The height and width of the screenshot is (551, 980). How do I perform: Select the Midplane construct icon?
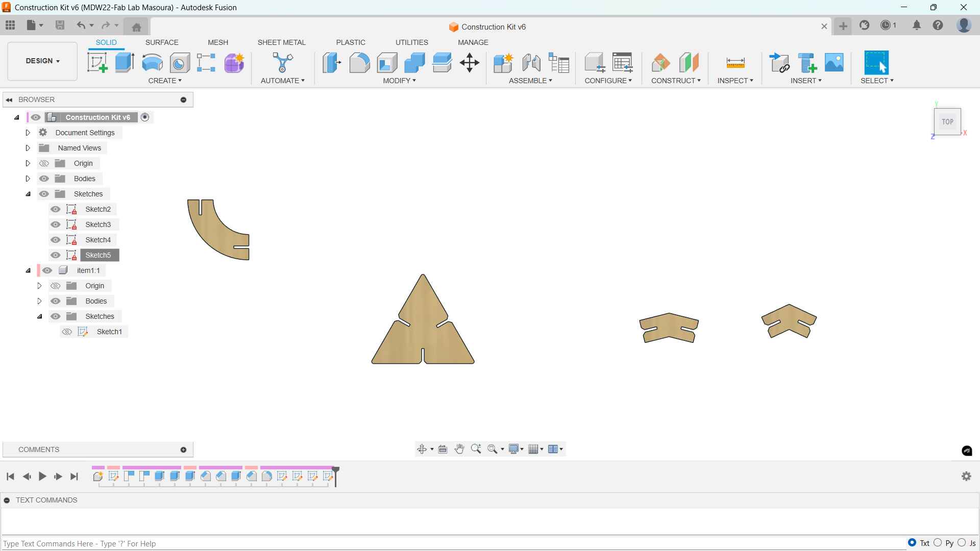[x=689, y=63]
